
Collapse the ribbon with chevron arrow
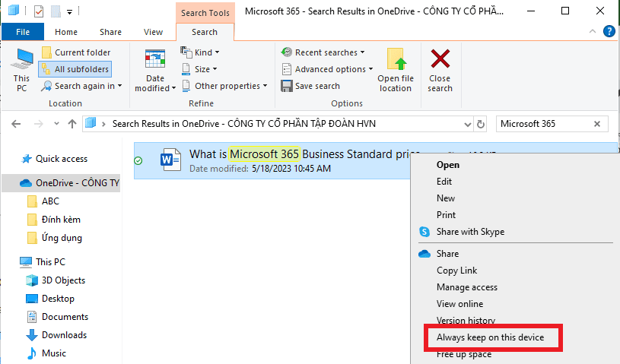tap(593, 31)
